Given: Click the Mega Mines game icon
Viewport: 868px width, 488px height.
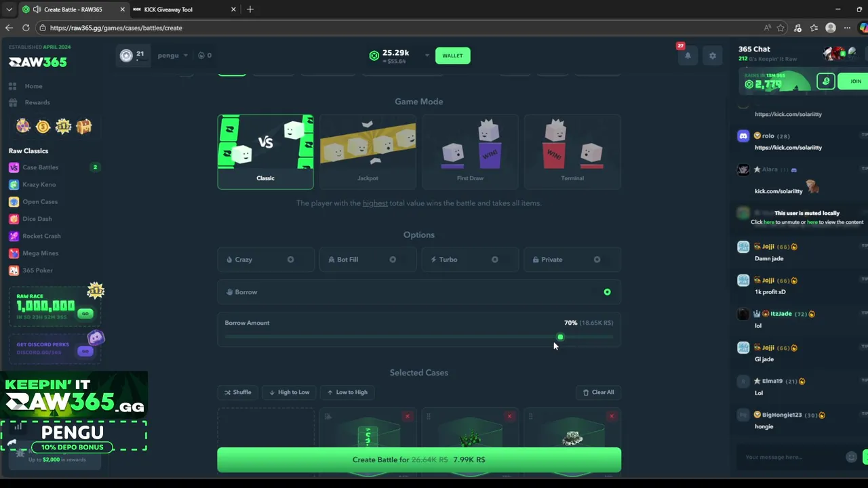Looking at the screenshot, I should tap(14, 253).
